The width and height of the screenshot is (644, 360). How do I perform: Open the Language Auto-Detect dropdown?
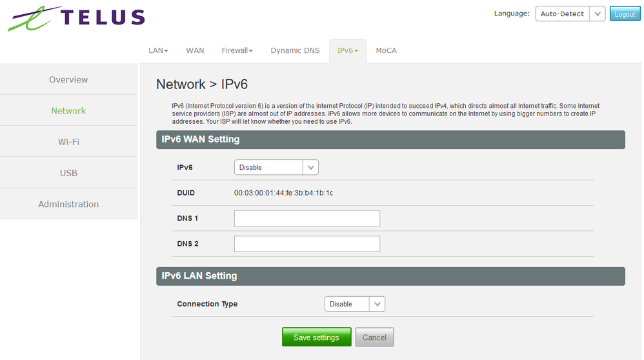(x=570, y=14)
